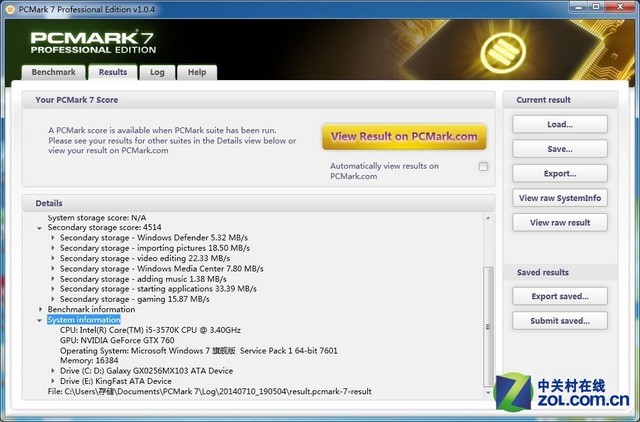The image size is (640, 422).
Task: Expand Drive (C: D:) Galaxy device entry
Action: point(53,371)
